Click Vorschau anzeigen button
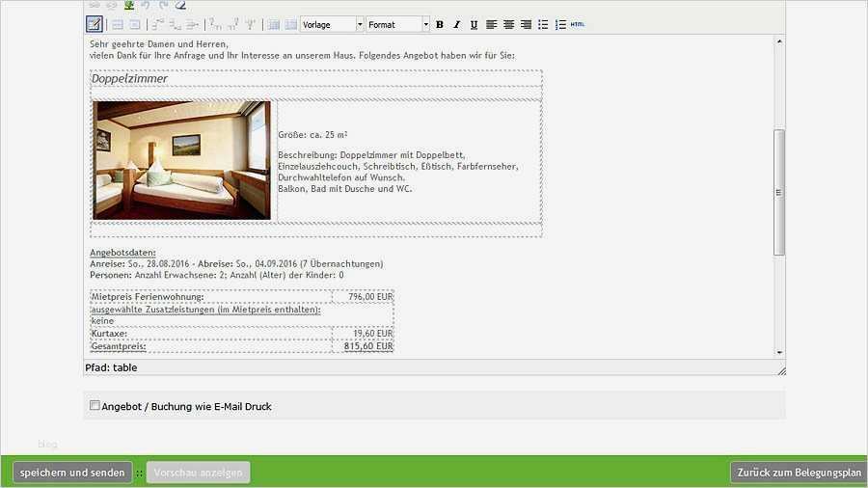The height and width of the screenshot is (488, 868). (x=198, y=473)
